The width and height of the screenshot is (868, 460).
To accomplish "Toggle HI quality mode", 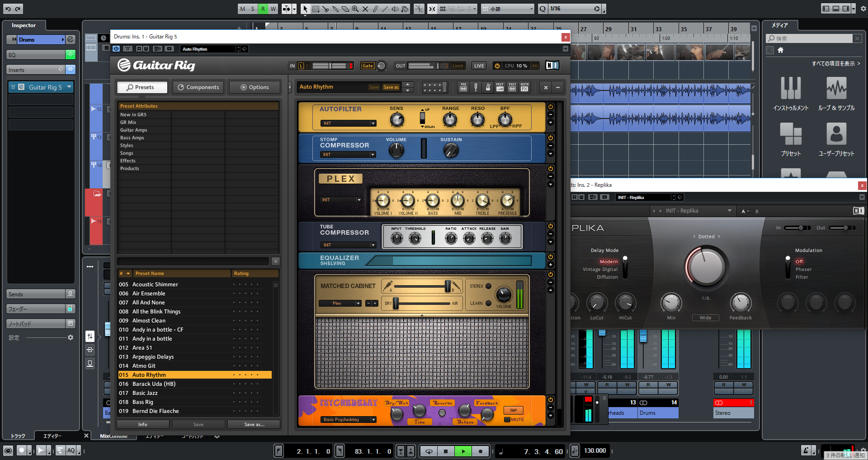I will [x=535, y=66].
